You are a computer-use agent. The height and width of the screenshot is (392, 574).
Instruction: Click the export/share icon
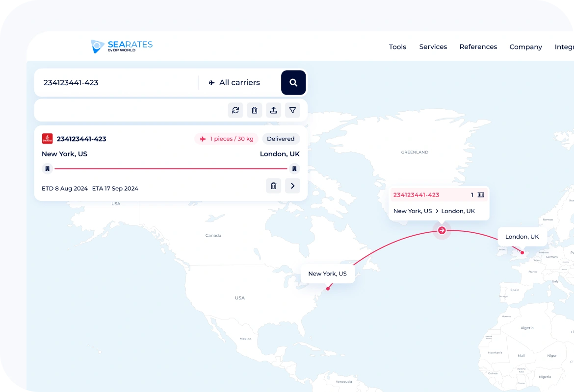coord(273,110)
